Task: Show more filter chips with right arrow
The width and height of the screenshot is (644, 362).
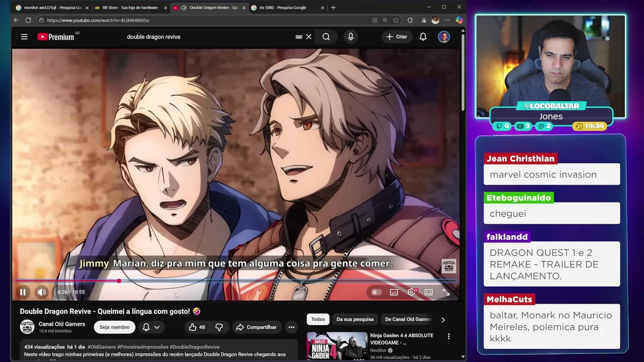Action: click(x=443, y=319)
